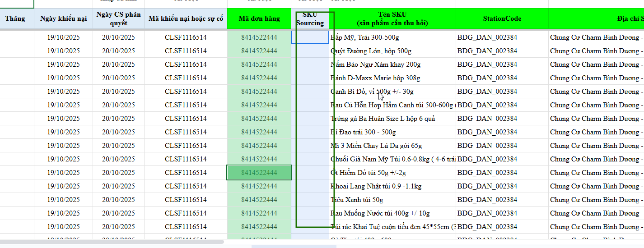
Task: Click BDG_DAN_002384 in the Quýt Đường Lớn row
Action: (502, 51)
